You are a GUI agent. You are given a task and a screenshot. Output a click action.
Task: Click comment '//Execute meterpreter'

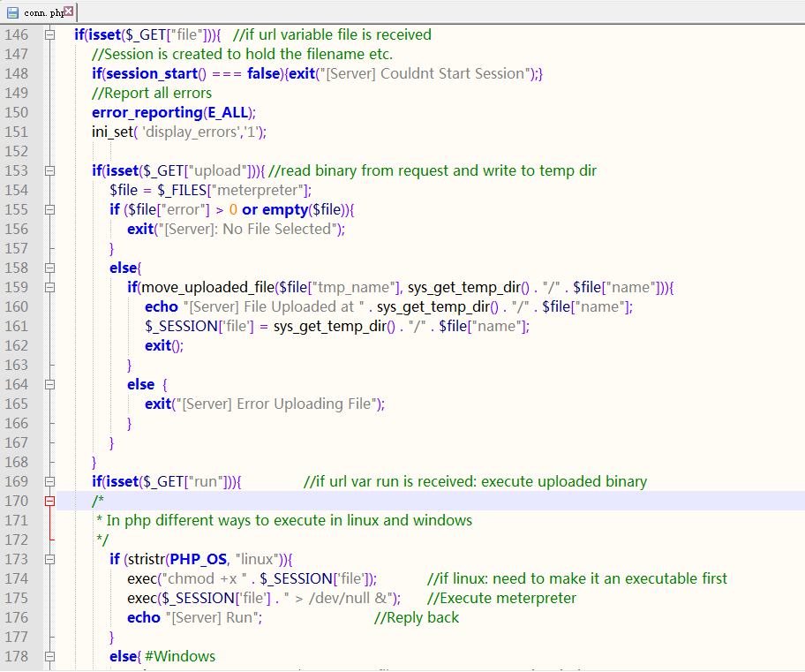coord(501,599)
